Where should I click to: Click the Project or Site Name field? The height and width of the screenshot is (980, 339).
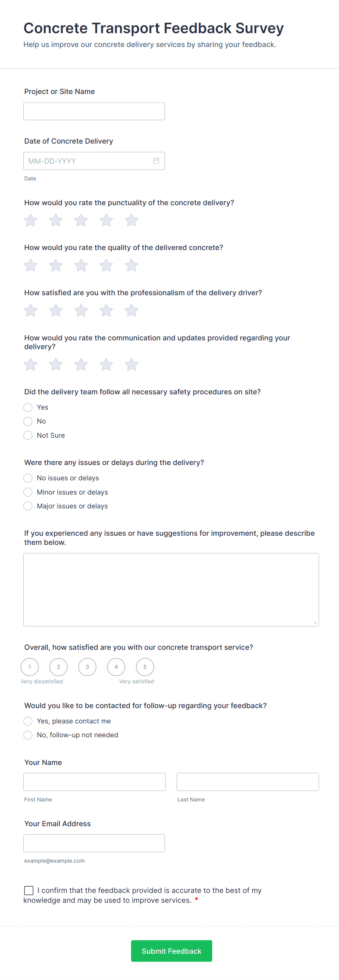tap(94, 111)
